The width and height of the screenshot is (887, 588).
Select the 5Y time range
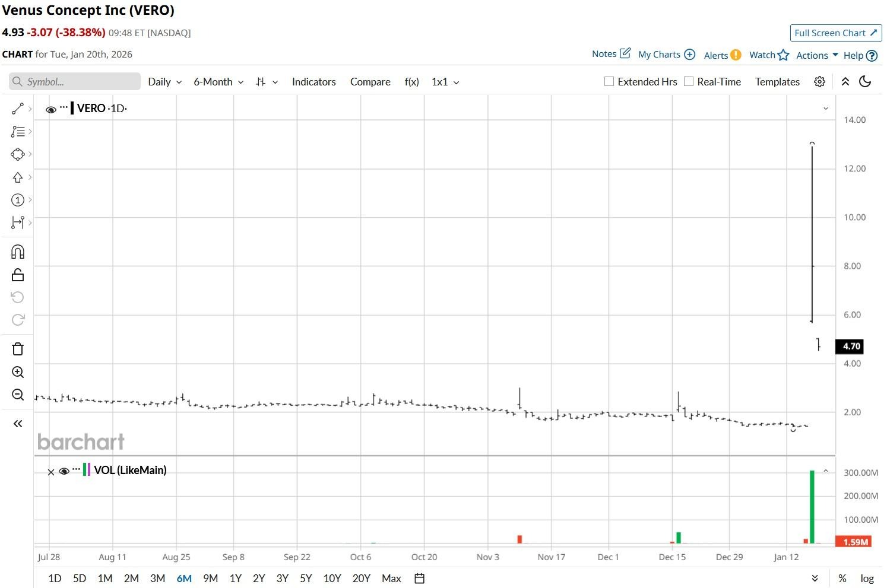coord(306,579)
